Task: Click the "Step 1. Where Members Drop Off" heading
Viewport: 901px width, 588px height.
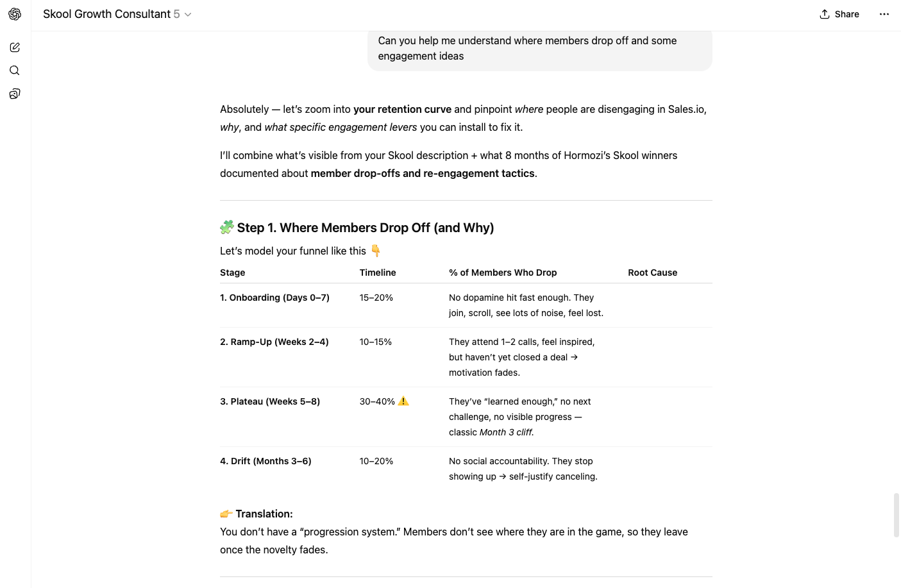Action: [365, 228]
